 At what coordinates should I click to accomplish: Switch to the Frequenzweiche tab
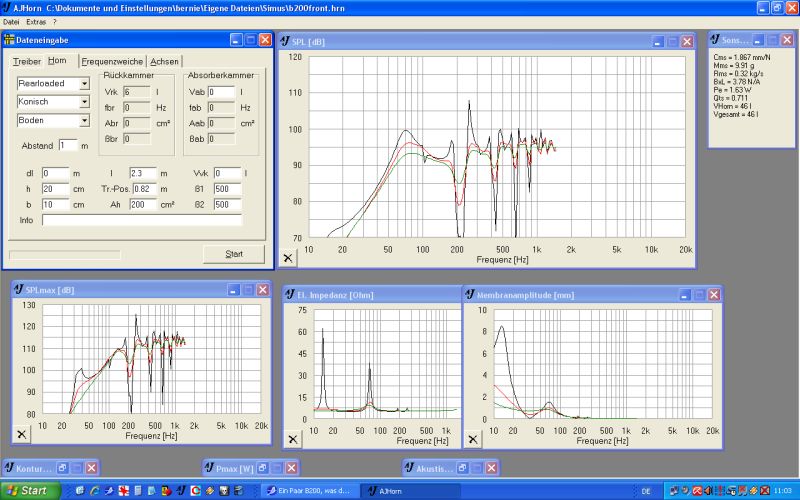coord(112,61)
